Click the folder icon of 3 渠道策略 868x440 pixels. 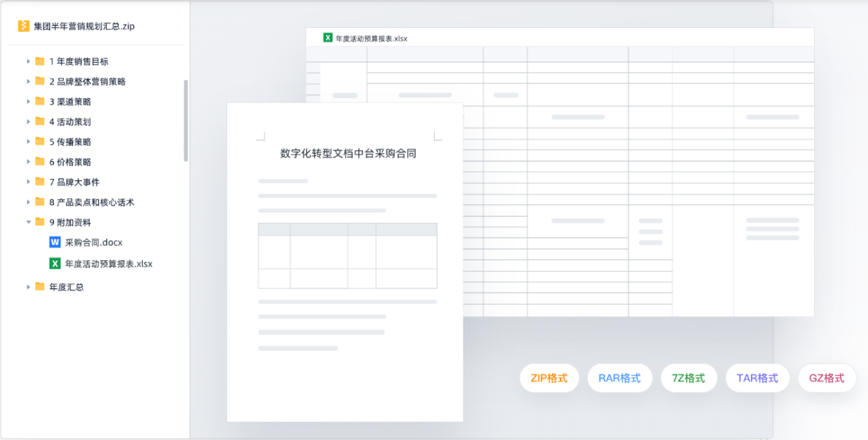click(x=40, y=101)
